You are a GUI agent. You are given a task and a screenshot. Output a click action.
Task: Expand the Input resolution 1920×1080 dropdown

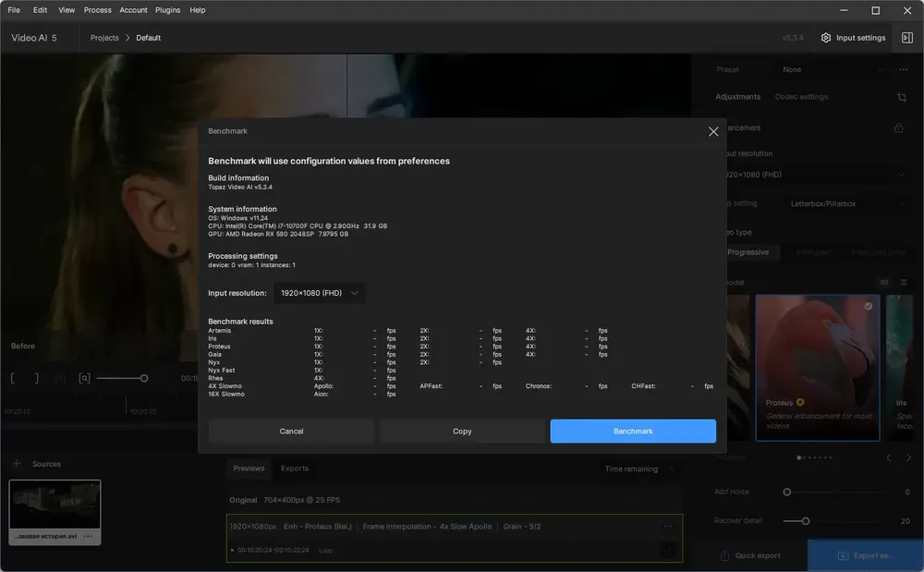pyautogui.click(x=319, y=293)
